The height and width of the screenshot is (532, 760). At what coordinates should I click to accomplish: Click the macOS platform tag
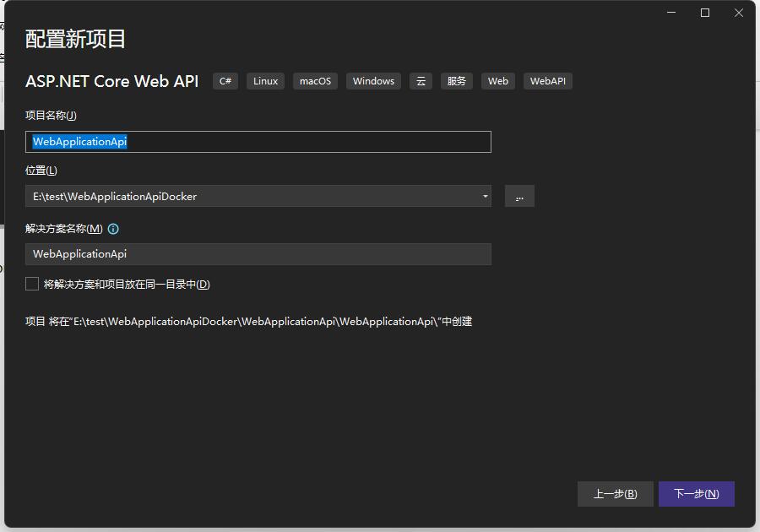[315, 81]
